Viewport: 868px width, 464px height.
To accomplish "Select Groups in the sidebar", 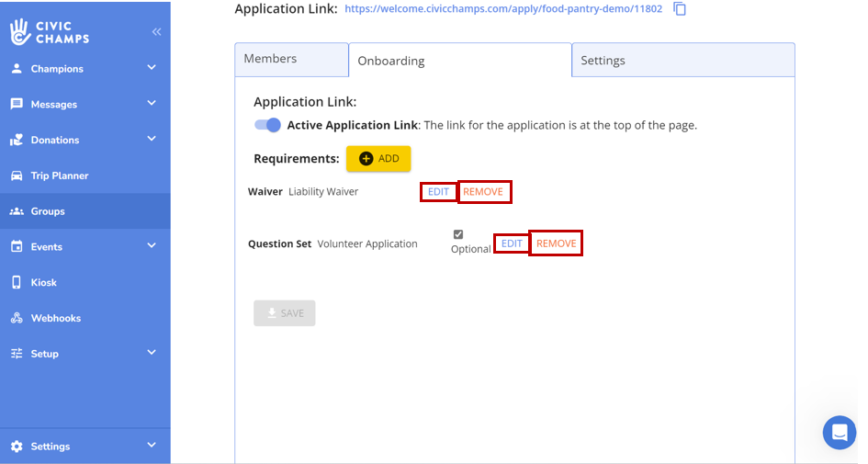I will 48,211.
